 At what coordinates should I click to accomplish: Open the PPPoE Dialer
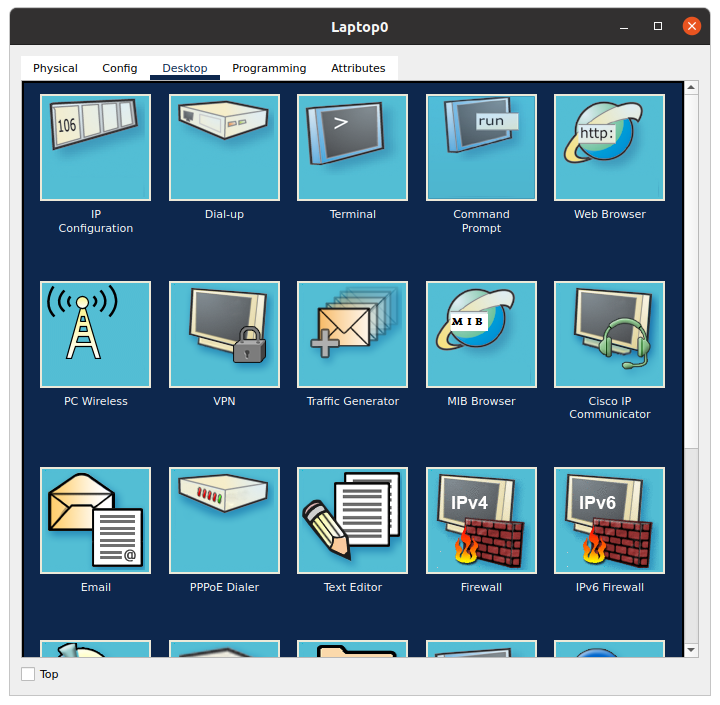click(x=224, y=520)
